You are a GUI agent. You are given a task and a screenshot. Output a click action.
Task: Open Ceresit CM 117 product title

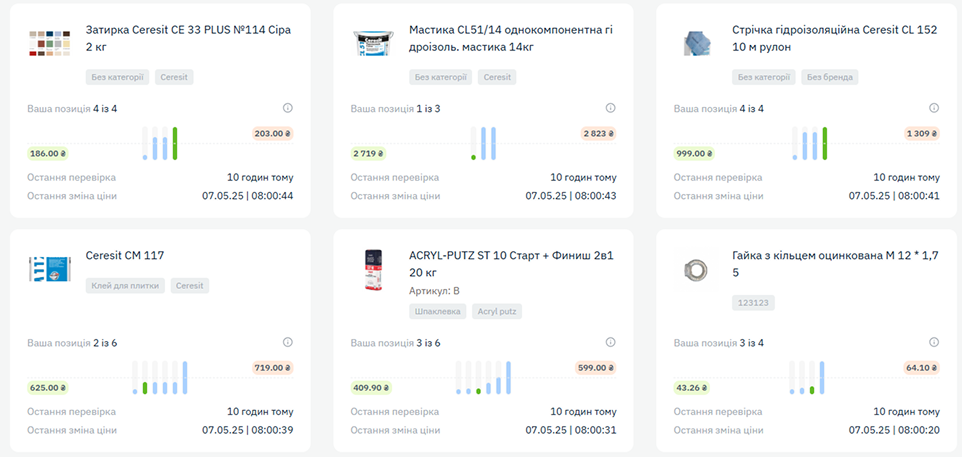click(x=125, y=255)
